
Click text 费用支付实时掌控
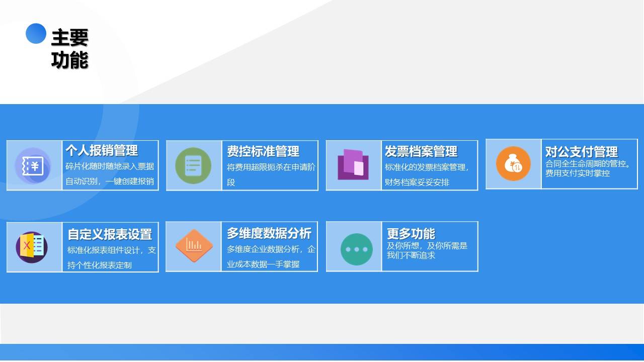click(x=578, y=173)
